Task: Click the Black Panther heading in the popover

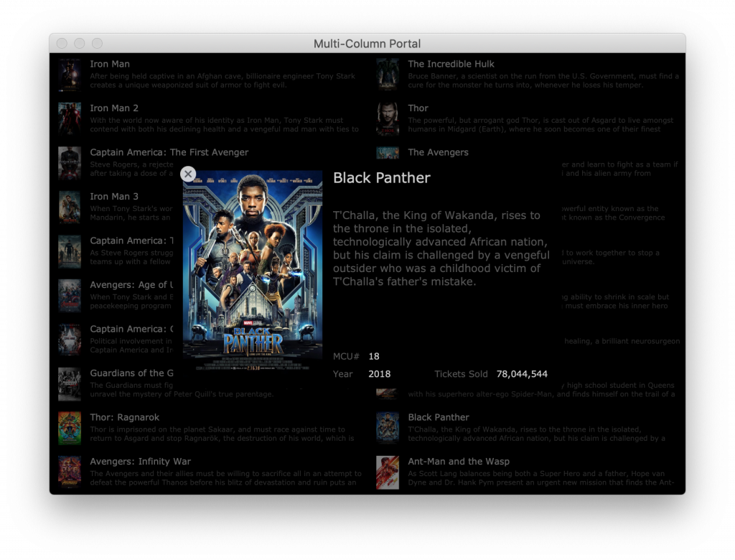Action: click(x=382, y=178)
